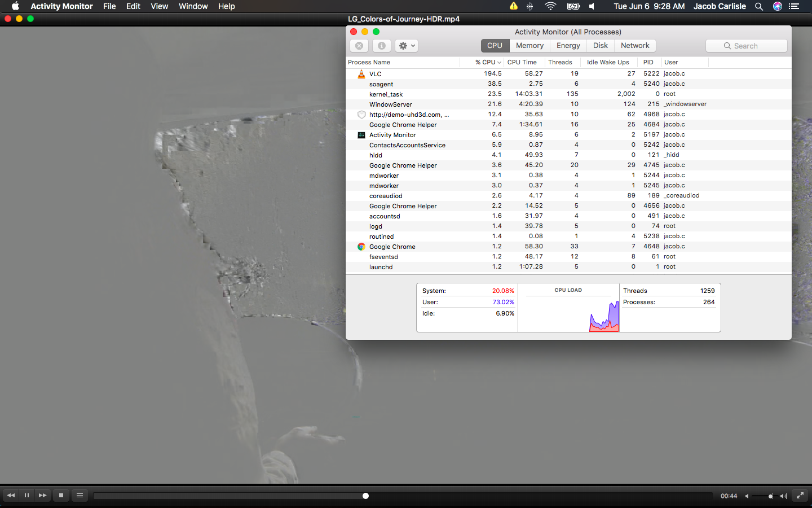The width and height of the screenshot is (812, 508).
Task: Select the WindowServer process row
Action: point(568,104)
